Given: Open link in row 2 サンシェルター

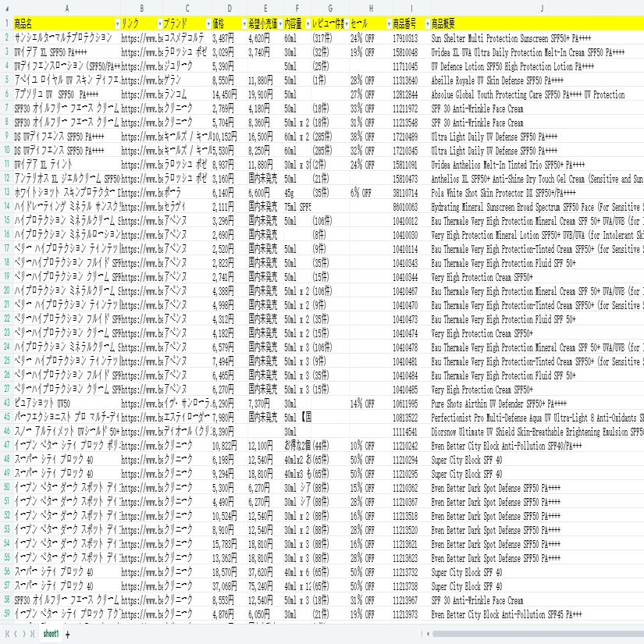Looking at the screenshot, I should [142, 38].
